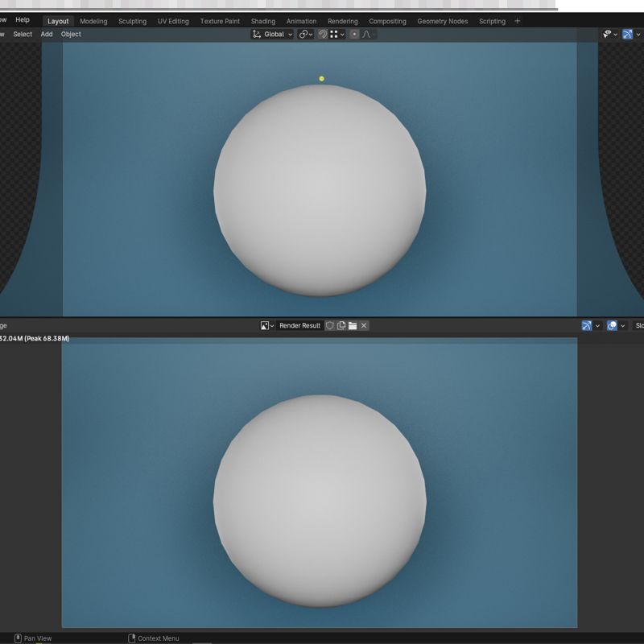
Task: Switch to Scripting workspace tab
Action: click(492, 21)
